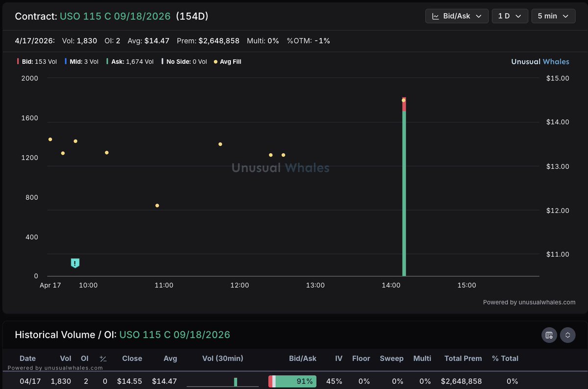Toggle the Mid 3 Vol legend series
588x389 pixels.
coord(81,62)
